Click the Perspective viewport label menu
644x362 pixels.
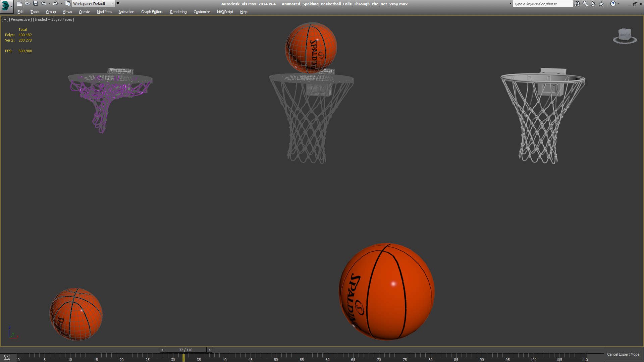[20, 19]
